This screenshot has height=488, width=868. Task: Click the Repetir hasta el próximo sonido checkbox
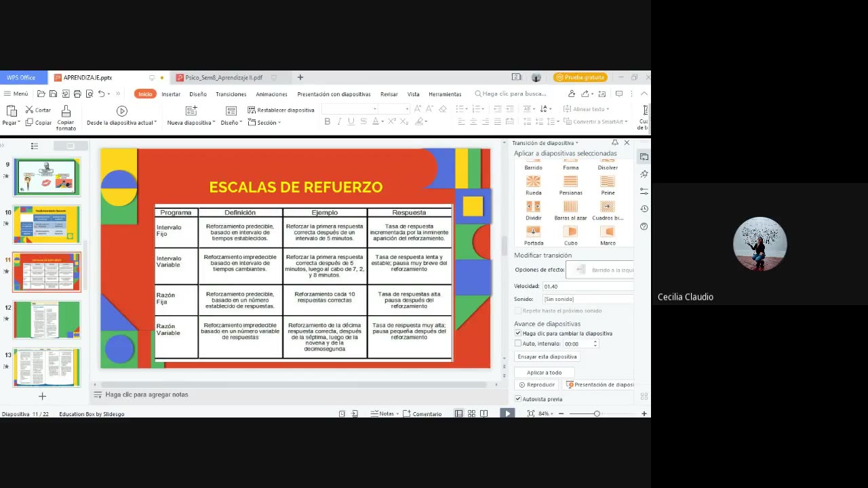518,310
